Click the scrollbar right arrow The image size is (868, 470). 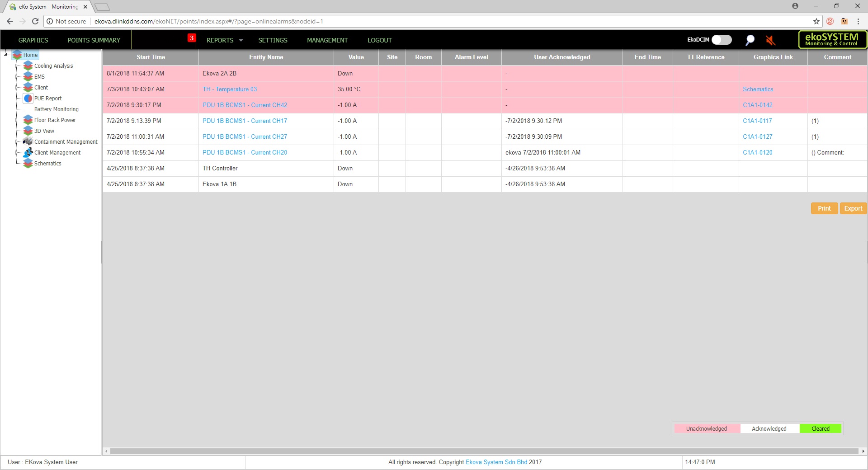(x=863, y=451)
